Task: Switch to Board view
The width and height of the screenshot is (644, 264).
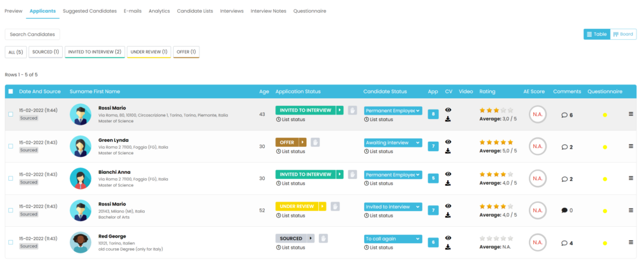Action: [x=623, y=34]
